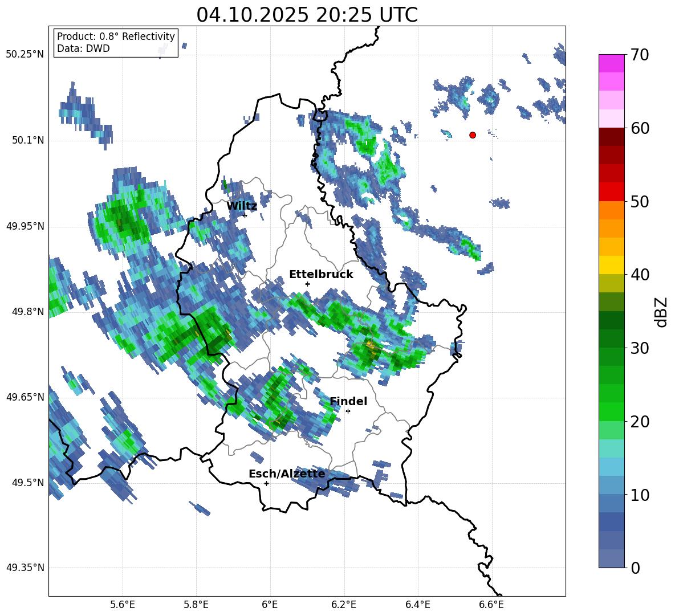
Task: Click the 20 tick on the colorbar
Action: coord(640,422)
